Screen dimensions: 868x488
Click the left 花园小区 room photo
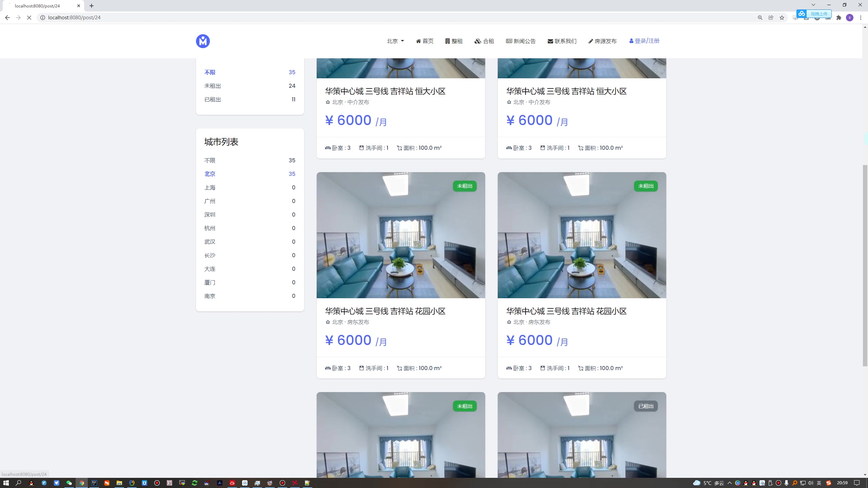coord(401,235)
